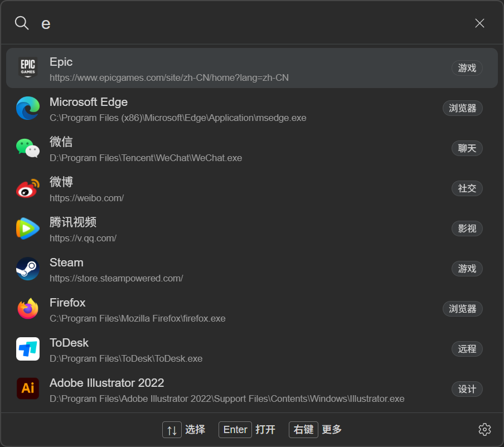504x447 pixels.
Task: Select the 'Steam' result title
Action: tap(66, 263)
